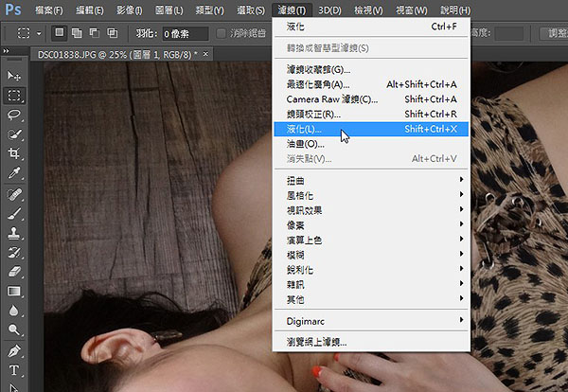Toggle the anti-alias checkbox
This screenshot has height=392, width=568.
221,34
